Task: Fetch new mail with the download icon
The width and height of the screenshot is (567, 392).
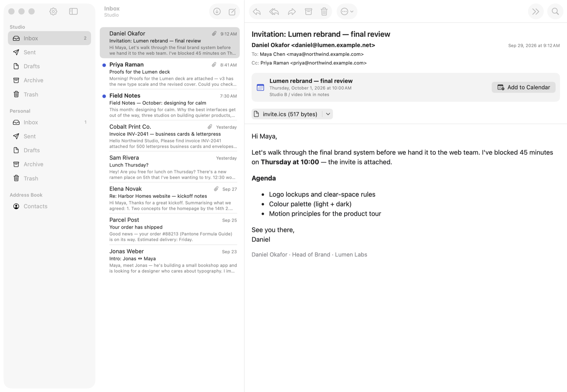Action: point(217,12)
